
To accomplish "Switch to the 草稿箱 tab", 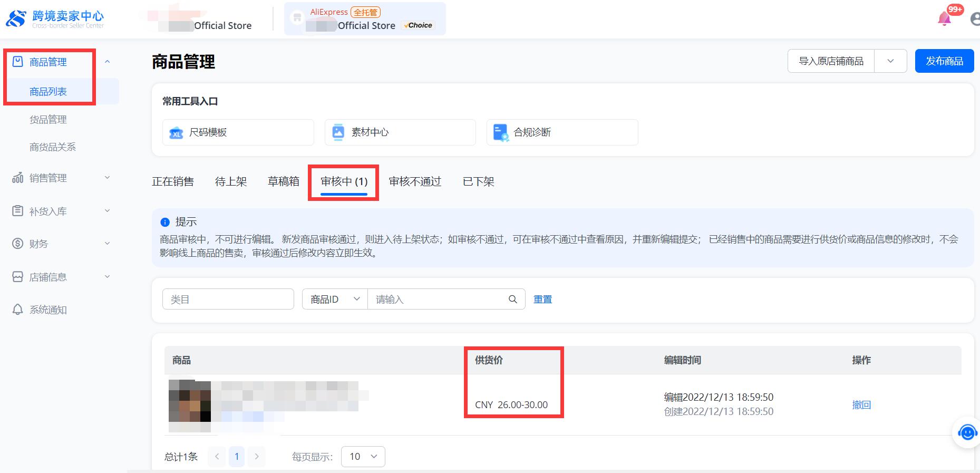I will (284, 182).
